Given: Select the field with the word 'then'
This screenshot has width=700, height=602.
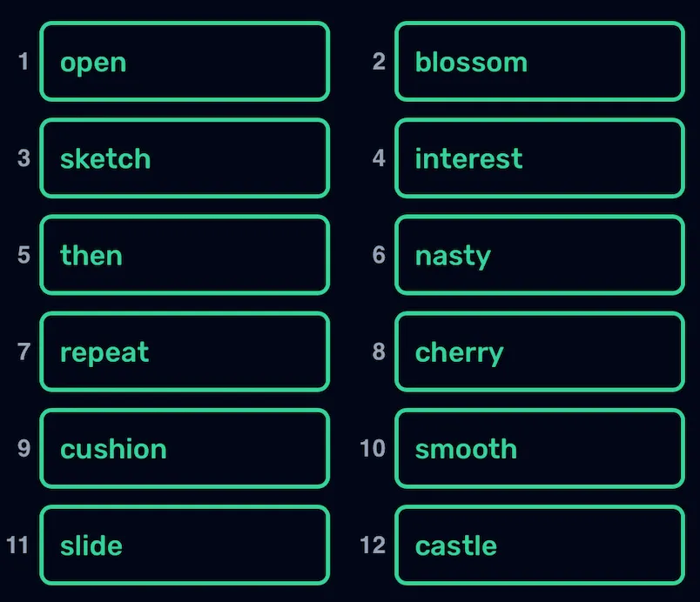Looking at the screenshot, I should pos(185,255).
